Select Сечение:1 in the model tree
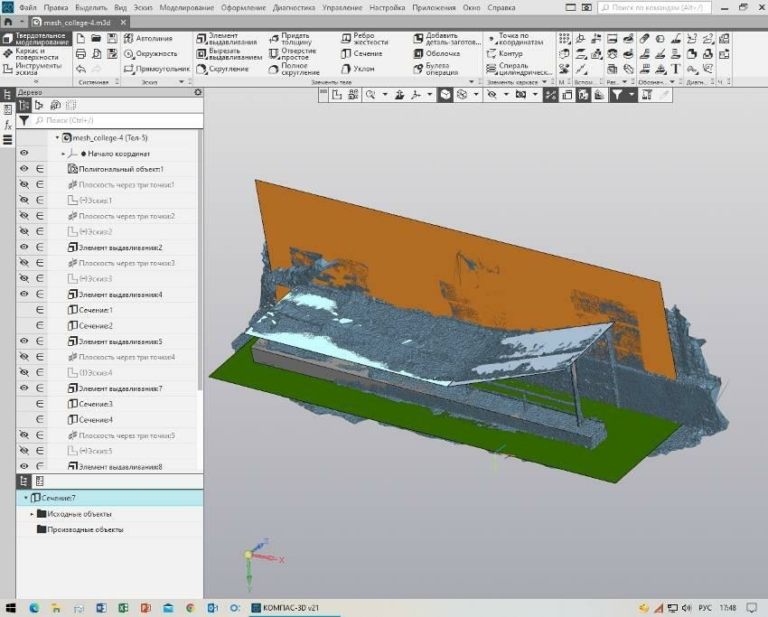Viewport: 768px width, 617px height. 95,310
